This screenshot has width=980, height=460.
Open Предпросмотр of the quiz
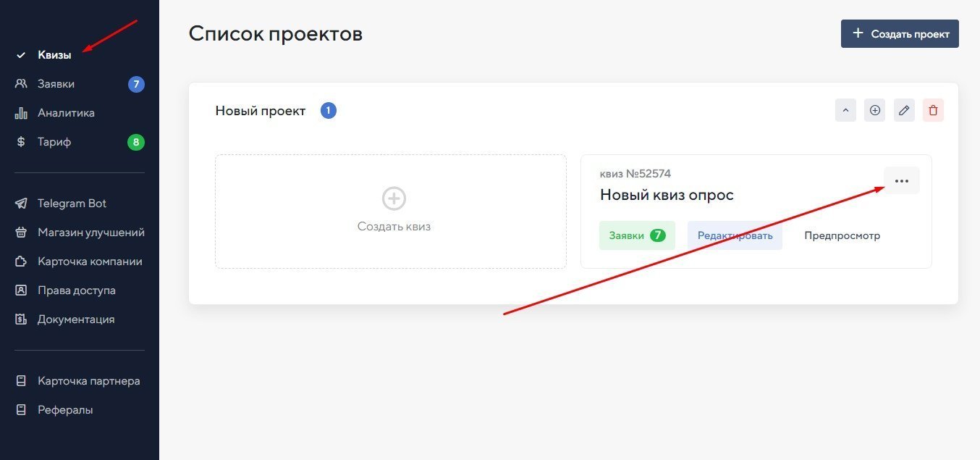(842, 235)
